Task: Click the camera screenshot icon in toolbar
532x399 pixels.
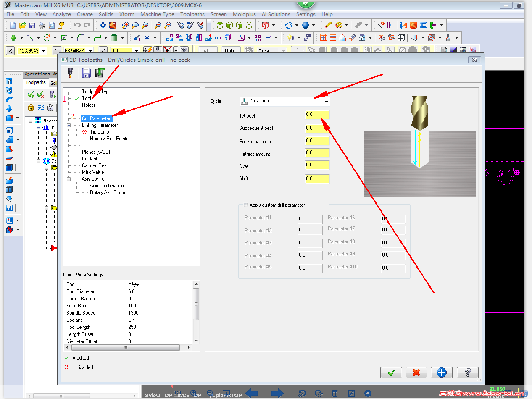Action: pos(463,50)
